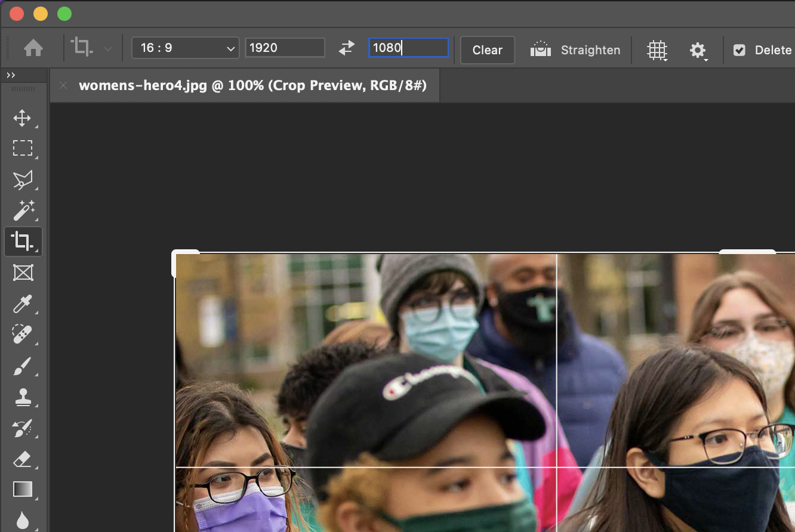The image size is (795, 532).
Task: Open the 16:9 aspect ratio dropdown
Action: (x=185, y=47)
